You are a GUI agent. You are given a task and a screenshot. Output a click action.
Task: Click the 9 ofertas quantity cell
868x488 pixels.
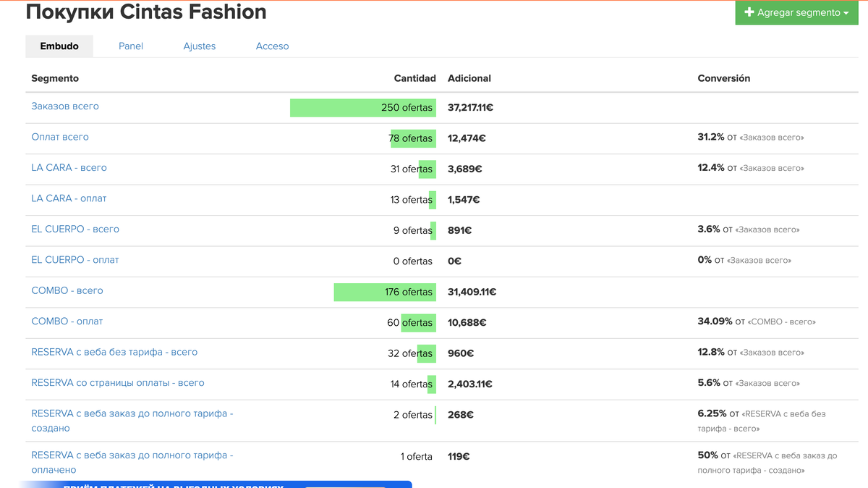[x=413, y=231]
